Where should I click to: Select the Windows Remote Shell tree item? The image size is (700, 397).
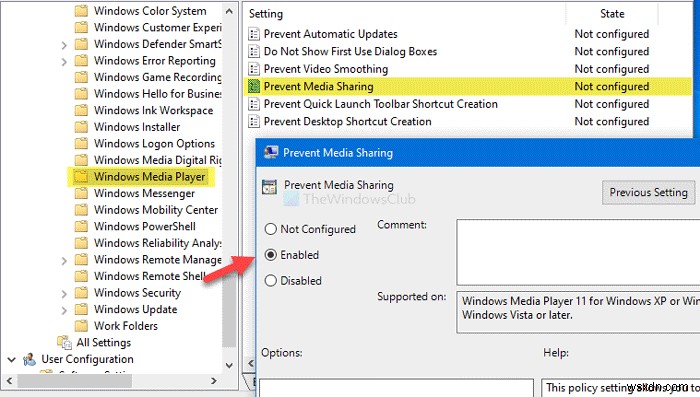[150, 276]
